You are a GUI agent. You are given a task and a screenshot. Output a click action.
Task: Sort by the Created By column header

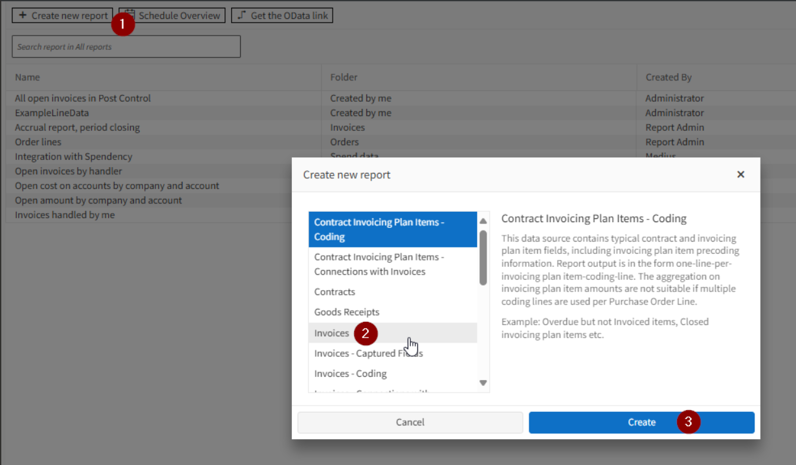click(x=669, y=77)
